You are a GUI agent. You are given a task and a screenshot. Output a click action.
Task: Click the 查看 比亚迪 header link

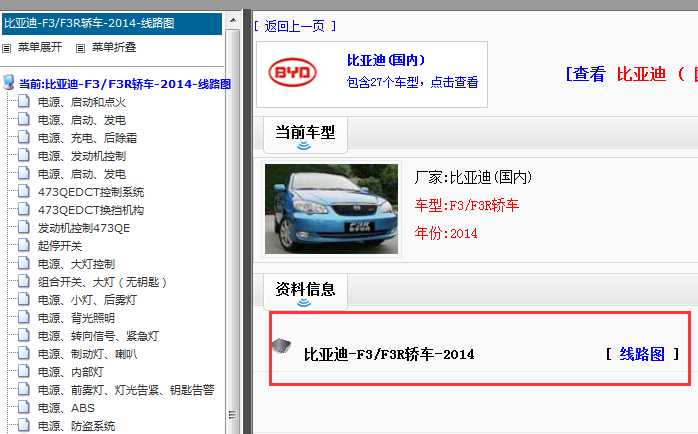(632, 74)
